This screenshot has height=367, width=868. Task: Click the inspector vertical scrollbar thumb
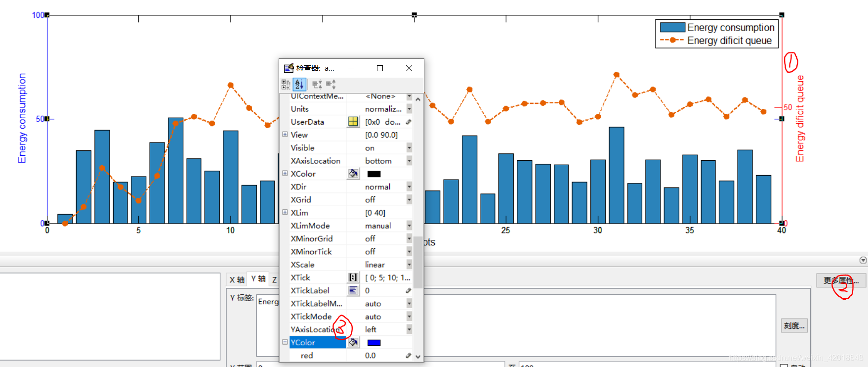click(418, 262)
